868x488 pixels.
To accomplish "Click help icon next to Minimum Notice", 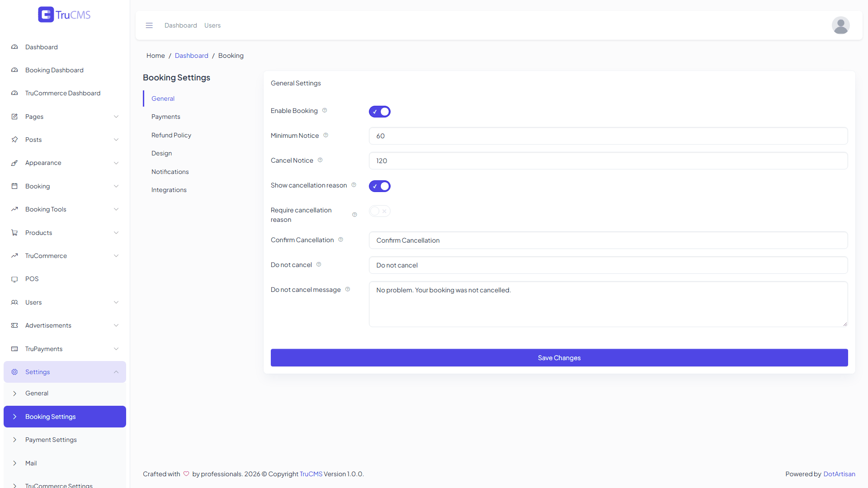I will point(325,135).
